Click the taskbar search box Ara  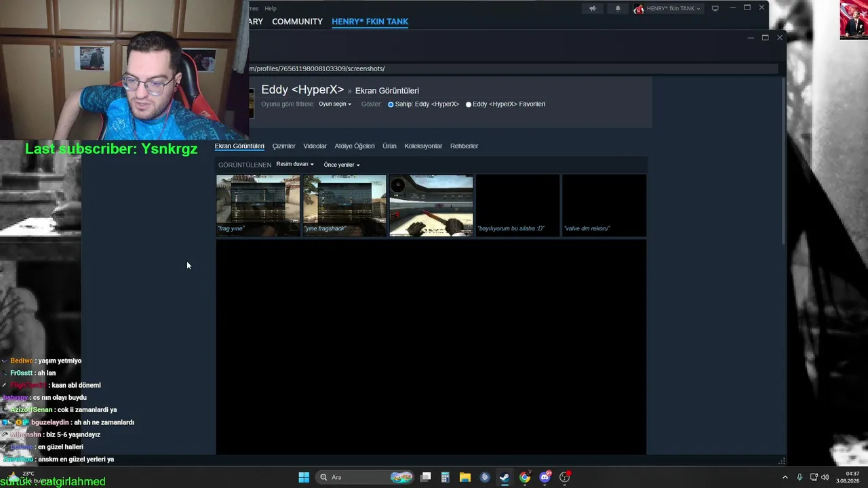click(366, 477)
